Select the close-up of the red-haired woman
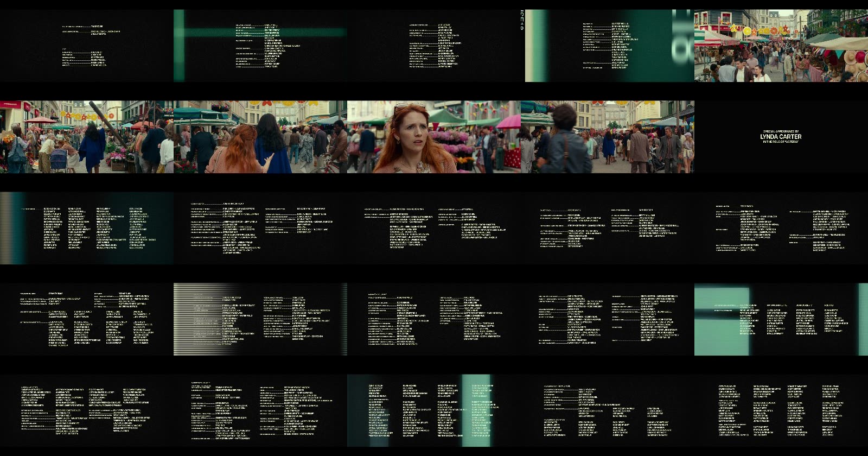Image resolution: width=868 pixels, height=456 pixels. 434,137
